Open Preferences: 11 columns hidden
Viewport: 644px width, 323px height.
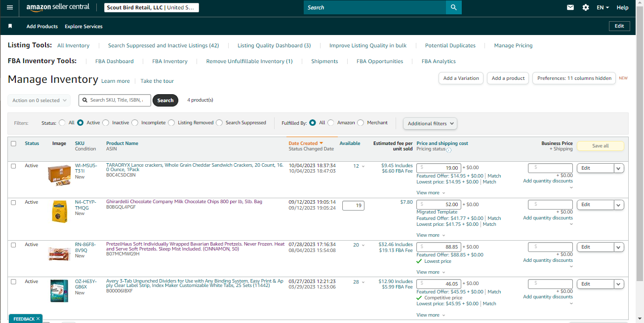tap(574, 78)
